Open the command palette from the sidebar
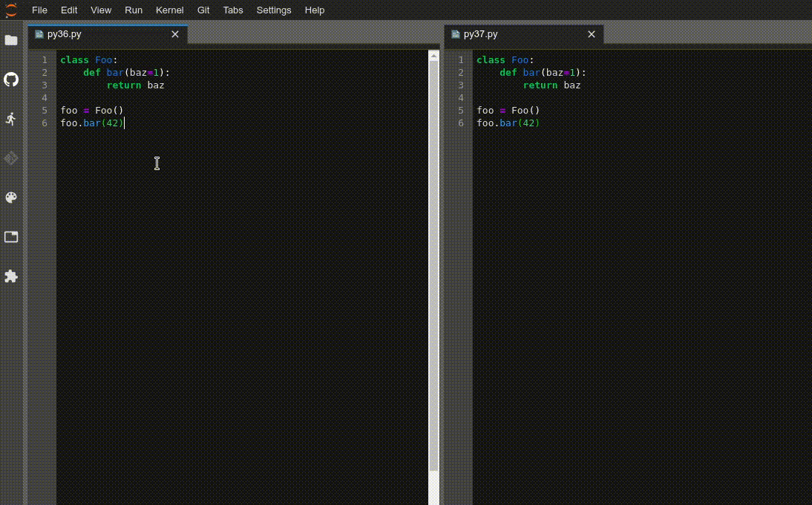The image size is (812, 505). coord(11,198)
